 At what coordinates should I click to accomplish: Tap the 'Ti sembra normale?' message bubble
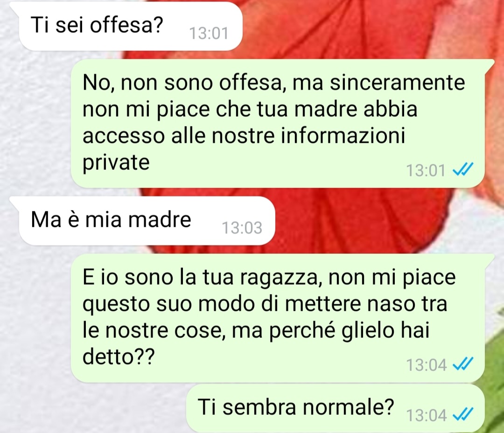(335, 408)
